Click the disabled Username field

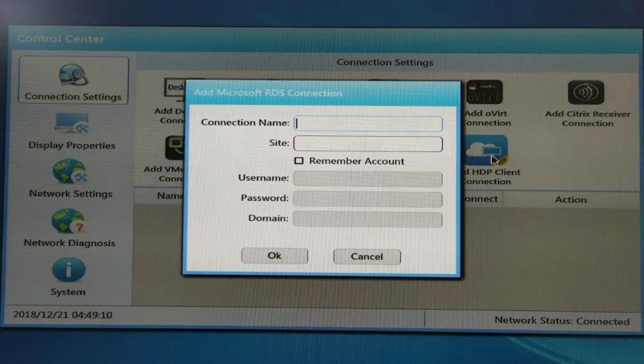click(x=368, y=179)
